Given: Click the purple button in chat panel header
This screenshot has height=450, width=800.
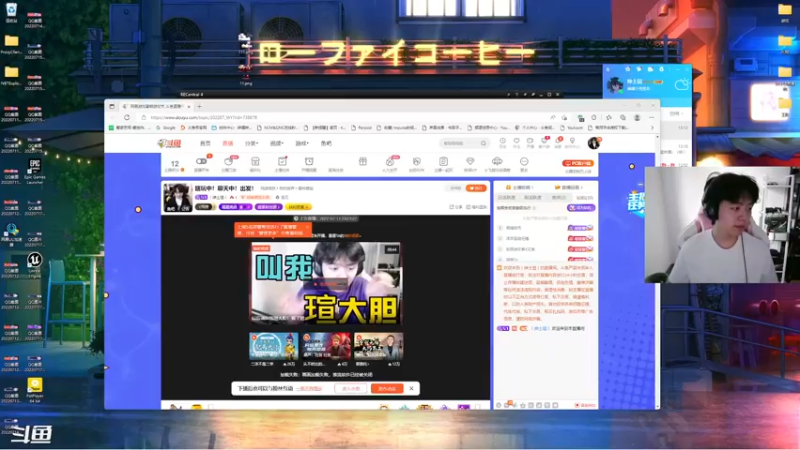Looking at the screenshot, I should click(x=581, y=208).
